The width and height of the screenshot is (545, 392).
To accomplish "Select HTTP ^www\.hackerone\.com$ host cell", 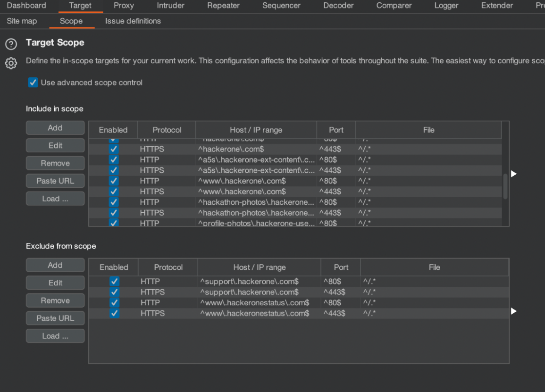I will tap(256, 181).
